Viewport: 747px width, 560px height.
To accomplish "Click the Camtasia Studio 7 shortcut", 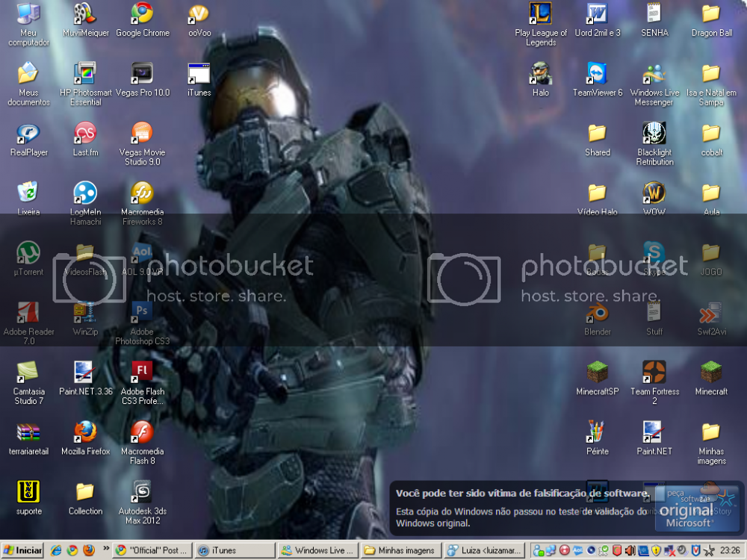I will (28, 383).
